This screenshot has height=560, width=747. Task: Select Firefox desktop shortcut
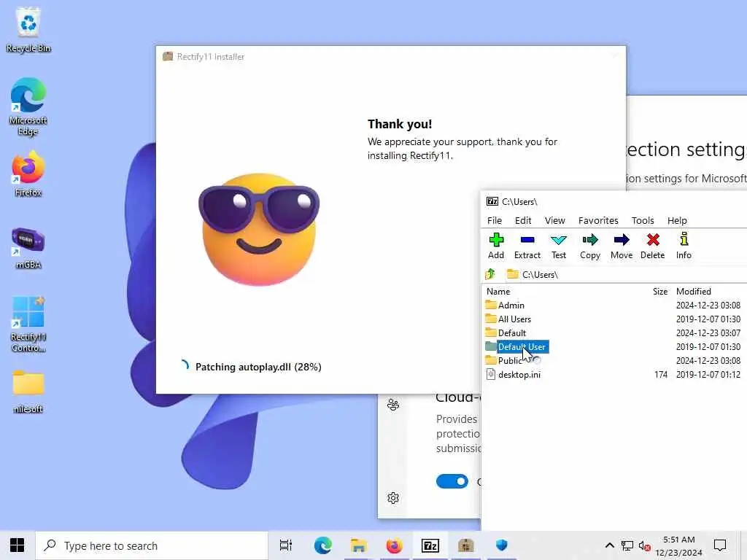pyautogui.click(x=28, y=174)
